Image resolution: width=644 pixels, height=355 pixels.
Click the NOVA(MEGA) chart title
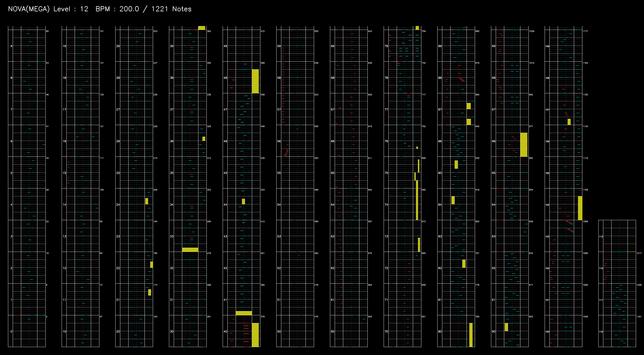[x=29, y=9]
